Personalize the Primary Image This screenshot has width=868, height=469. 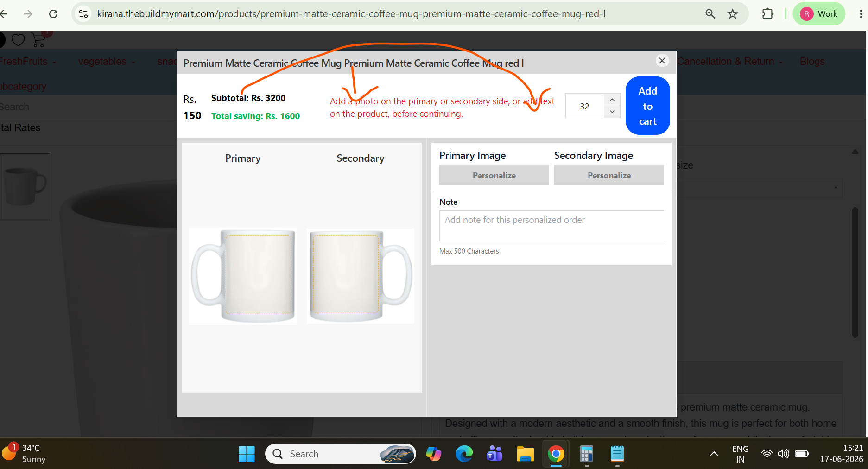point(494,175)
